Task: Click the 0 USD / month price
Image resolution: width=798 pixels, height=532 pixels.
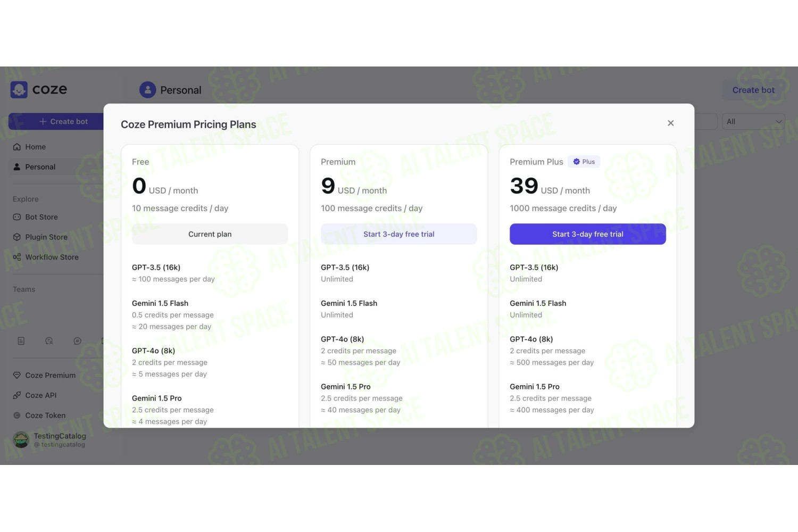Action: tap(165, 186)
